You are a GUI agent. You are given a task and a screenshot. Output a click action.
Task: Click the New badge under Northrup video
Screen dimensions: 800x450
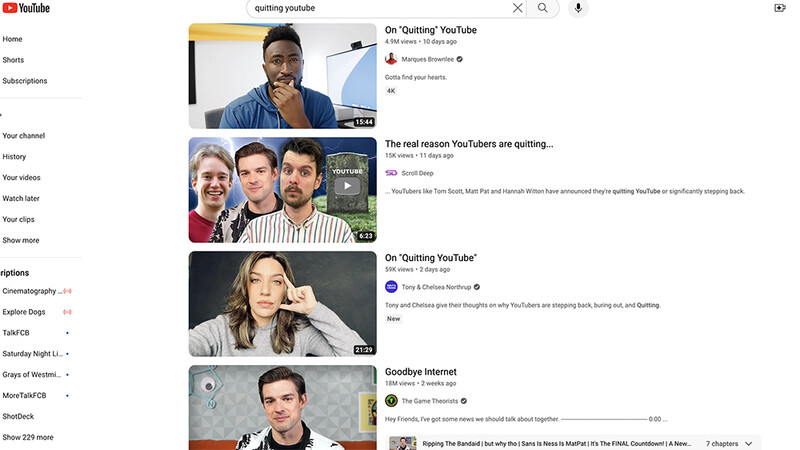click(x=393, y=318)
